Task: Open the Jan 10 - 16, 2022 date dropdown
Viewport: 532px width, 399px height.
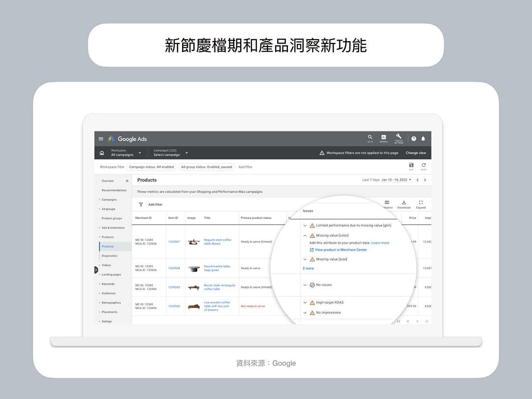Action: 396,180
